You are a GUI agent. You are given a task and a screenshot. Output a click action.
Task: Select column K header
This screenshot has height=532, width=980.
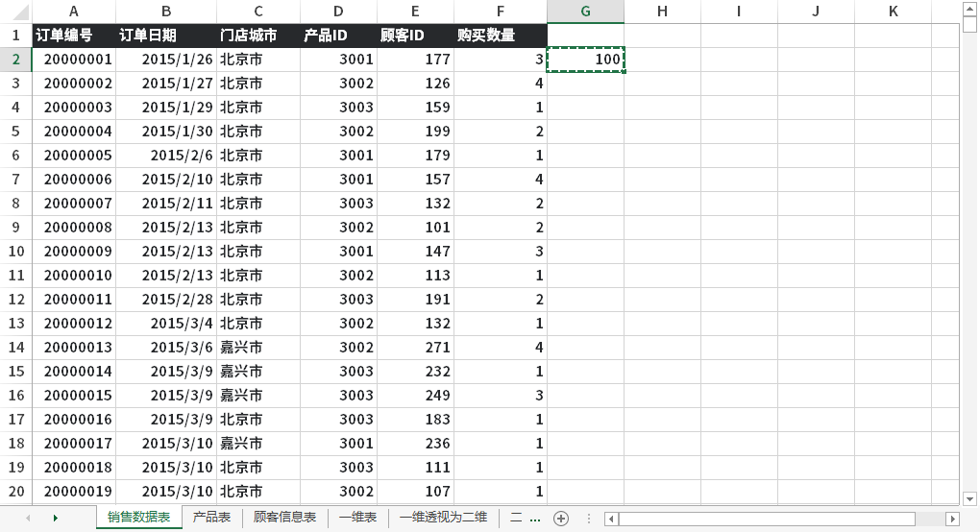point(894,12)
